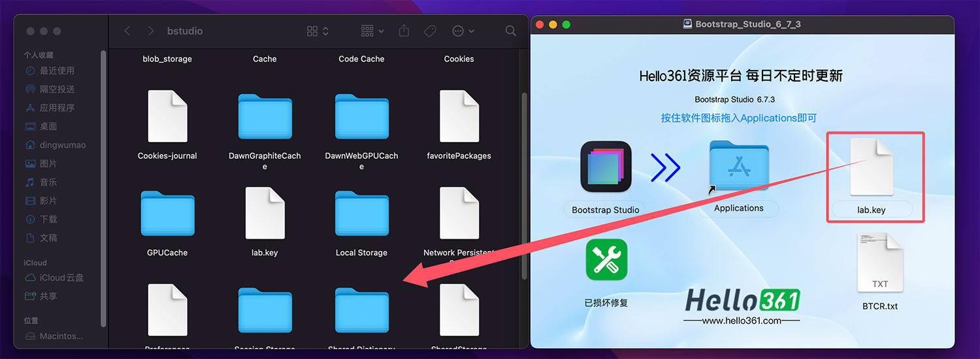The image size is (980, 359).
Task: Expand the more actions ellipsis menu
Action: [463, 31]
